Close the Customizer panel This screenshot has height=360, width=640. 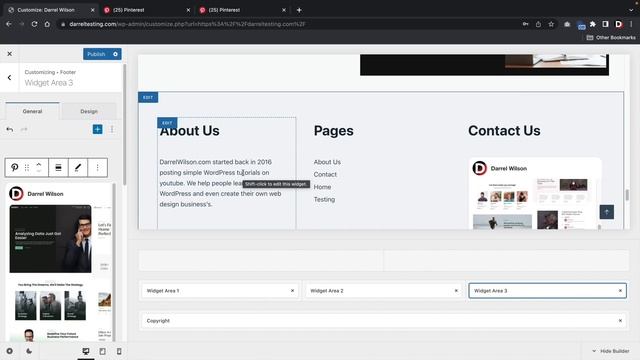pyautogui.click(x=9, y=54)
